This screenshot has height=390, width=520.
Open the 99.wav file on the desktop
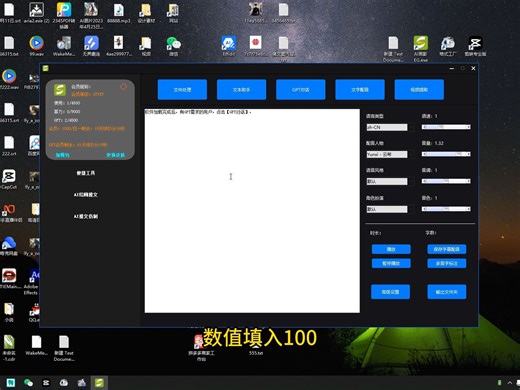click(36, 46)
